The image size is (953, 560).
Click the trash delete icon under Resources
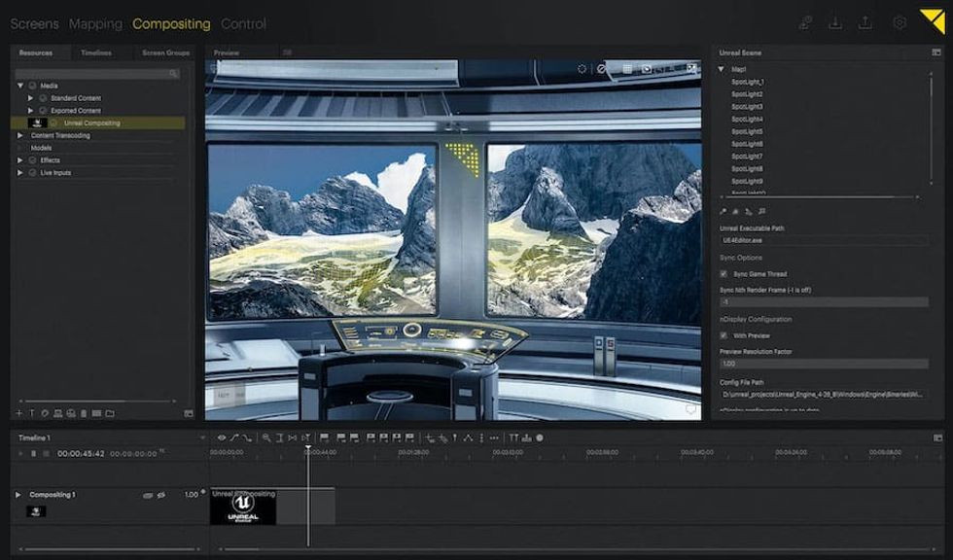pos(84,414)
